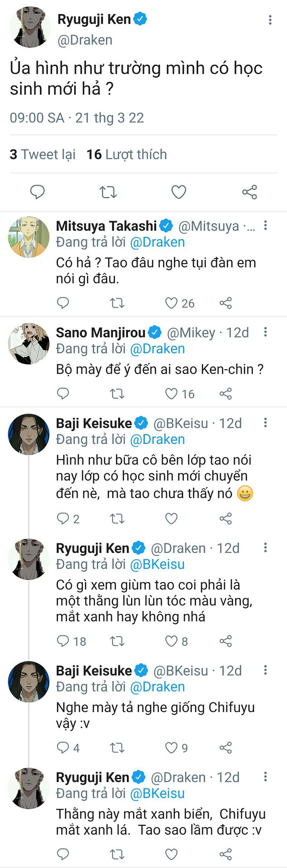Viewport: 287px width, 868px height.
Task: Reply to Ryuguji Ken's main tweet
Action: (37, 192)
